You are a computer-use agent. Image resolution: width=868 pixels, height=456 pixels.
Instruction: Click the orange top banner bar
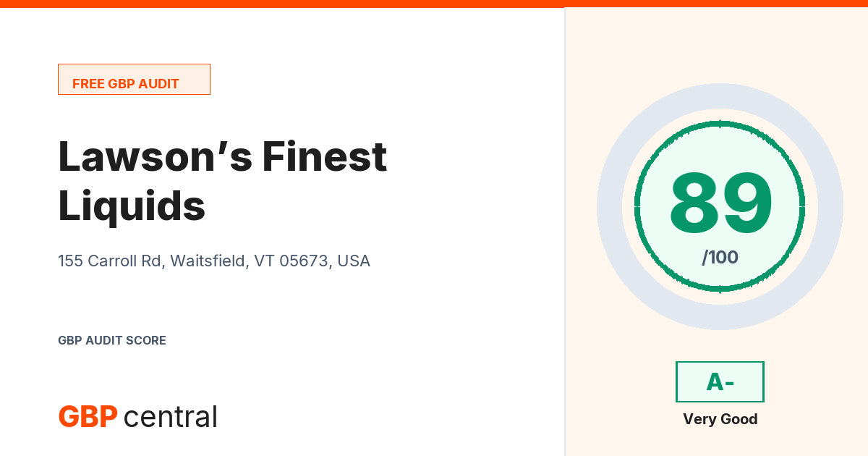coord(434,4)
